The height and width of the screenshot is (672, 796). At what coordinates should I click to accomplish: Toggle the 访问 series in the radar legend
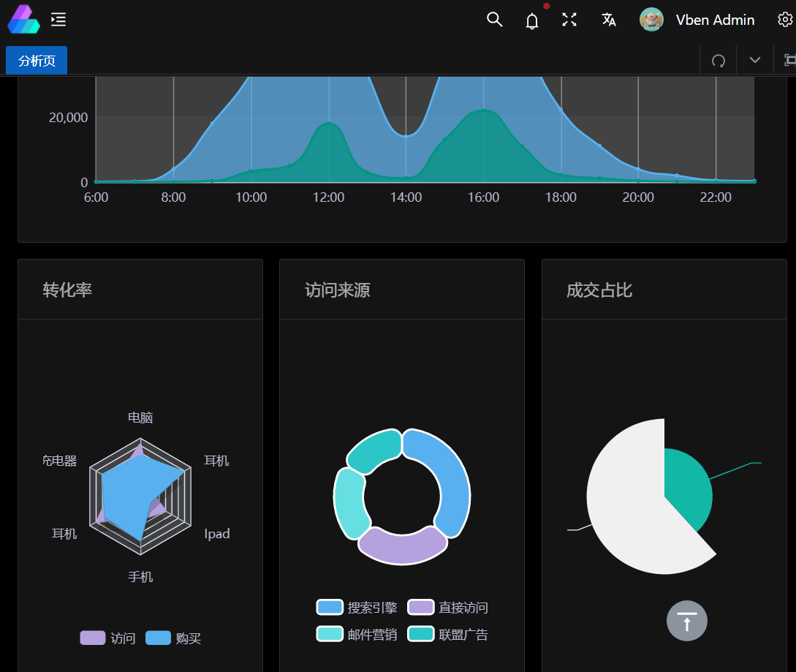point(107,638)
